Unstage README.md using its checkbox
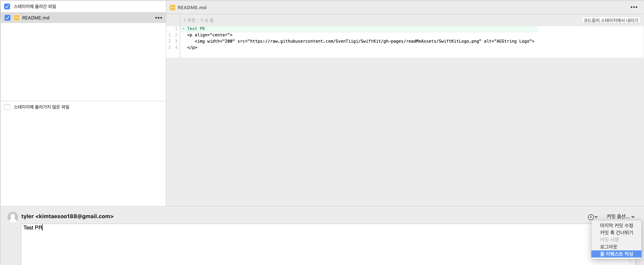Viewport: 644px width, 265px height. click(x=8, y=18)
